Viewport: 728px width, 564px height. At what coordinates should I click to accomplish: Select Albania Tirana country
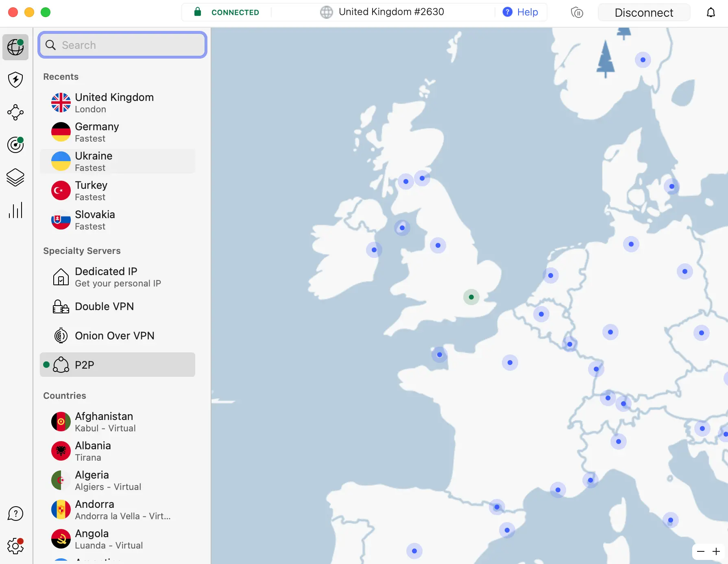[118, 451]
